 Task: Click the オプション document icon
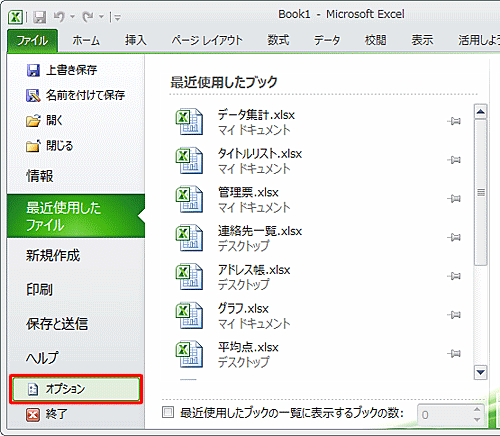tap(33, 389)
